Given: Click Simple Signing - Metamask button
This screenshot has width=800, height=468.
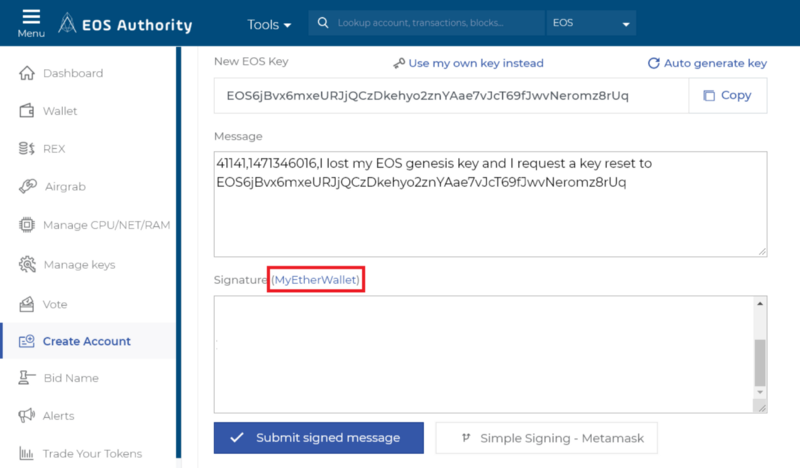Looking at the screenshot, I should 546,438.
